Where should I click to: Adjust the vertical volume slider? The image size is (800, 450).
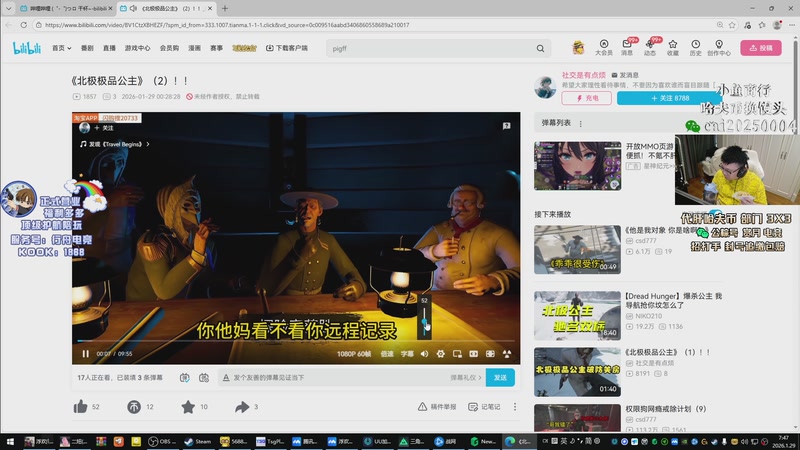click(x=424, y=321)
